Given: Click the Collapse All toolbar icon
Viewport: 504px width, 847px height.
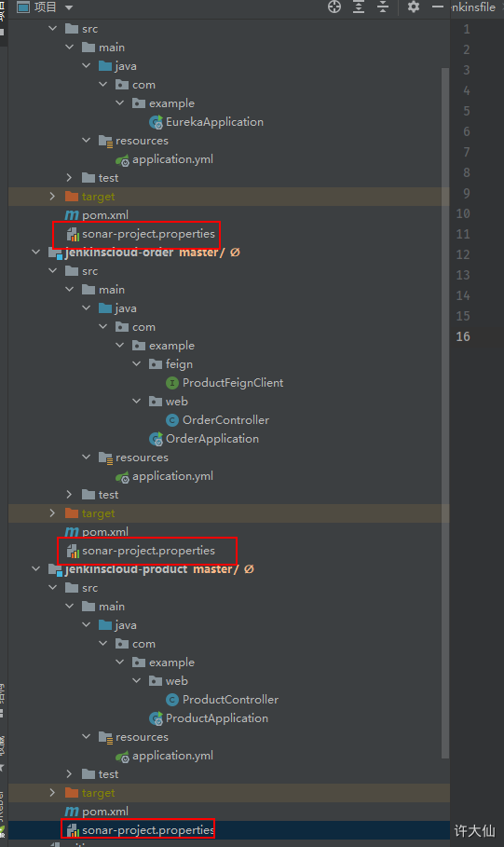Looking at the screenshot, I should click(x=383, y=7).
